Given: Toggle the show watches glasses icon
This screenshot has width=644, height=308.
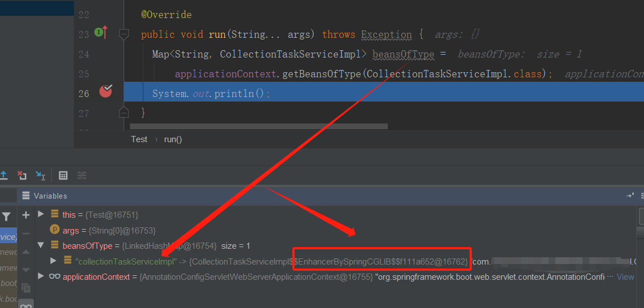Looking at the screenshot, I should (27, 305).
